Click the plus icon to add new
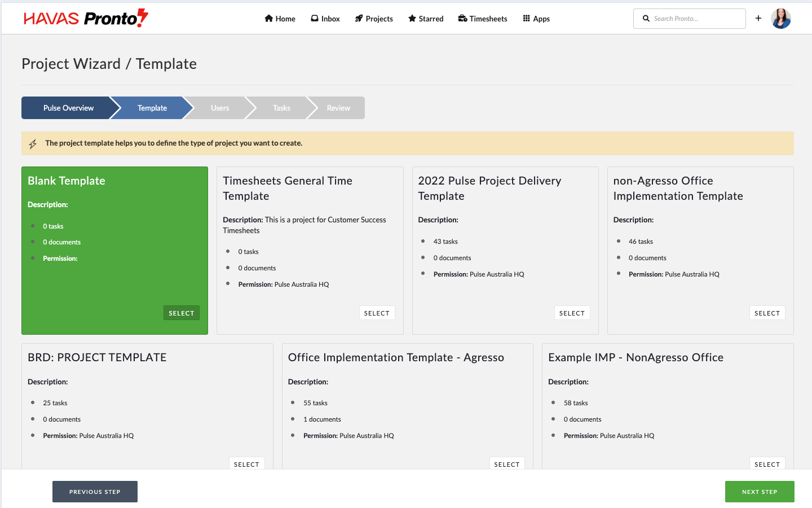The width and height of the screenshot is (812, 508). (758, 19)
